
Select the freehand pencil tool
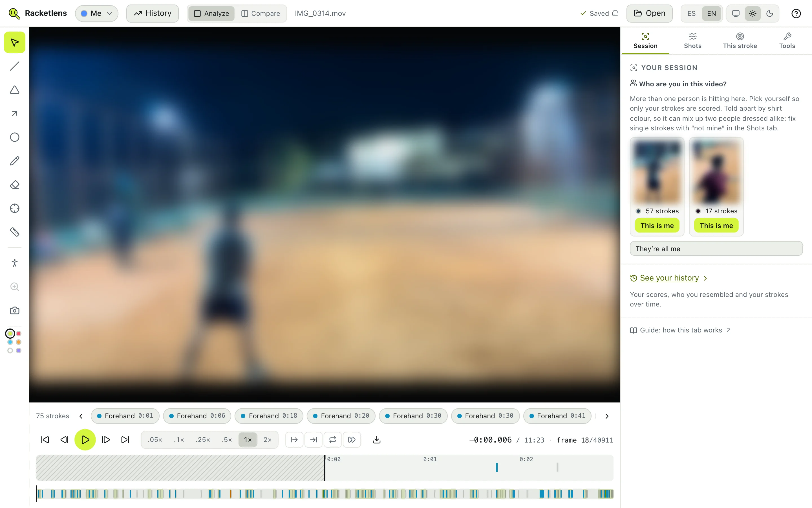(14, 161)
